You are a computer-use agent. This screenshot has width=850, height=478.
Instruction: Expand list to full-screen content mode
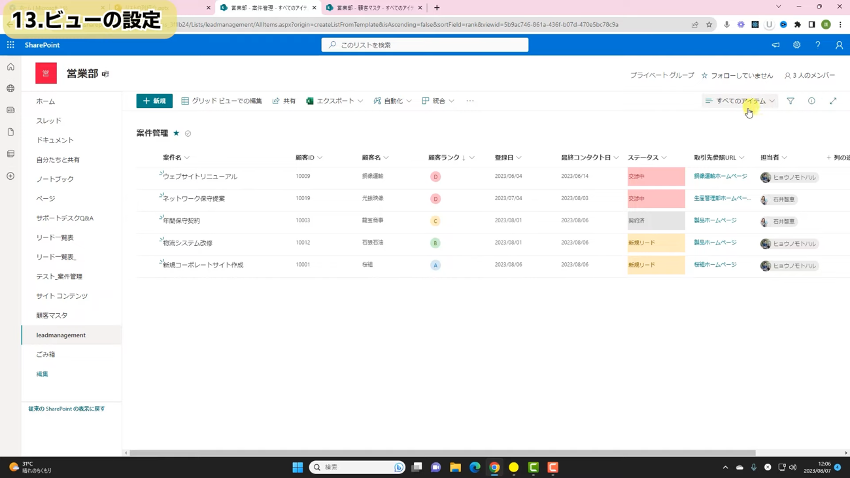coord(833,101)
